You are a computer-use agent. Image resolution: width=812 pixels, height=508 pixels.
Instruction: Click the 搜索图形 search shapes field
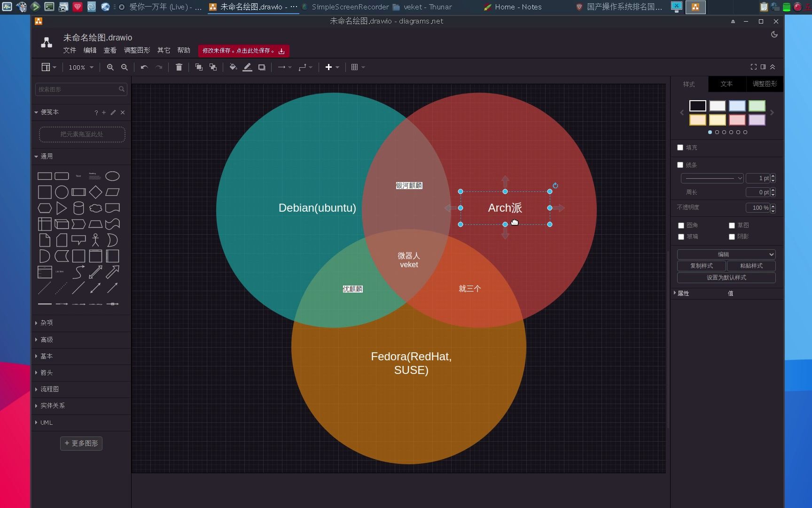pos(81,89)
